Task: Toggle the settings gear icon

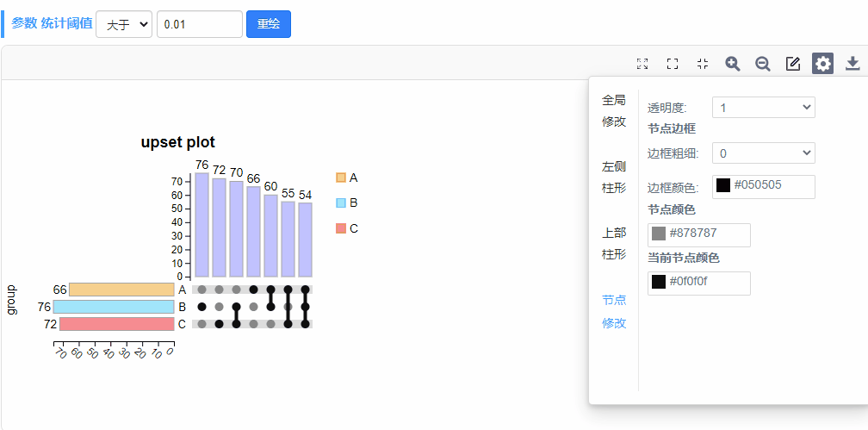Action: (823, 64)
